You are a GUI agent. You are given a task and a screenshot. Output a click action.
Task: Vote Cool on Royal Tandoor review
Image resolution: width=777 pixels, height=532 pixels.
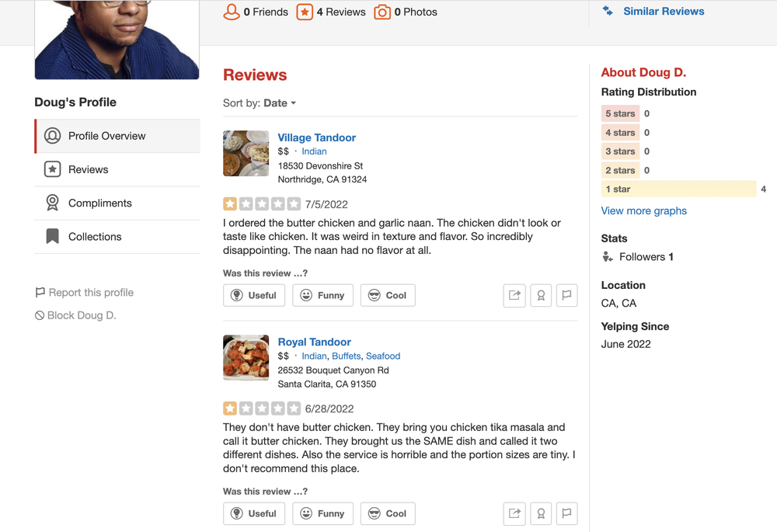tap(388, 513)
